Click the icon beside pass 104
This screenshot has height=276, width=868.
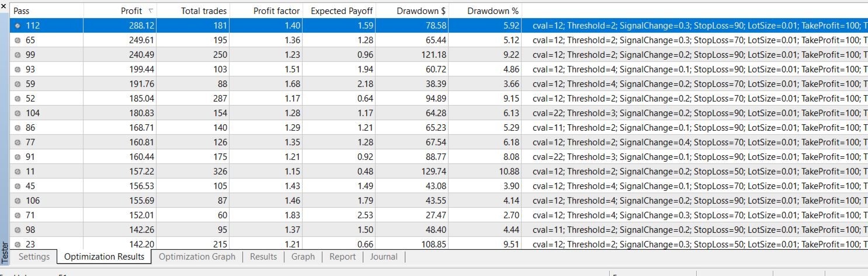(x=18, y=113)
